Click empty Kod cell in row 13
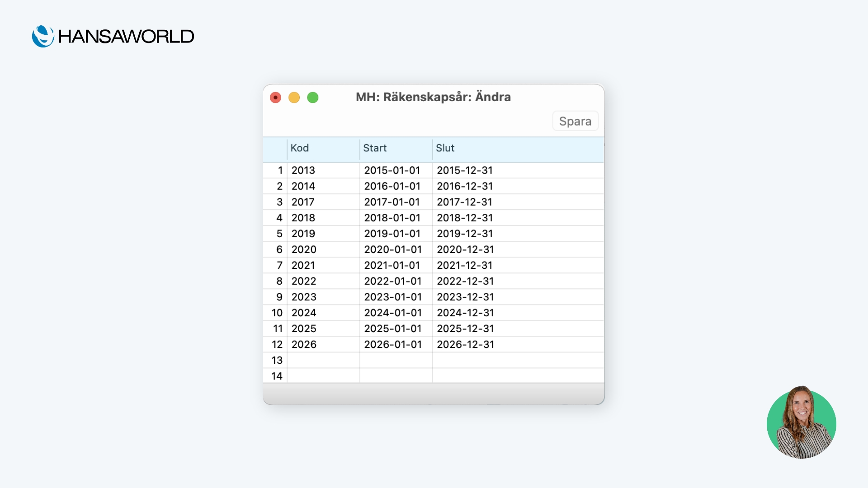Viewport: 868px width, 488px height. click(x=323, y=360)
